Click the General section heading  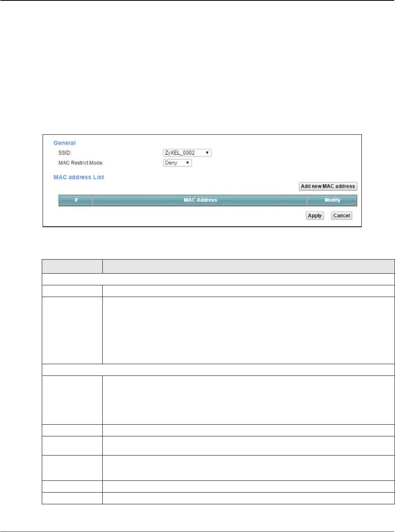pyautogui.click(x=64, y=143)
